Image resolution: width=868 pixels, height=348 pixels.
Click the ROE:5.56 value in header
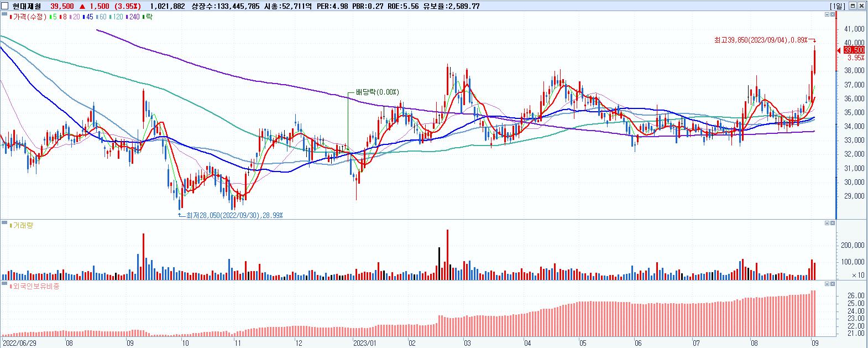point(403,6)
